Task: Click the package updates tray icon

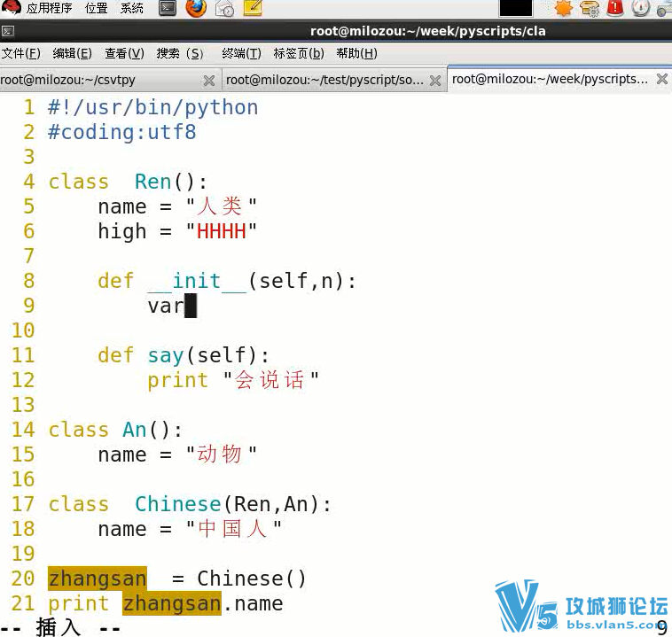Action: 590,8
